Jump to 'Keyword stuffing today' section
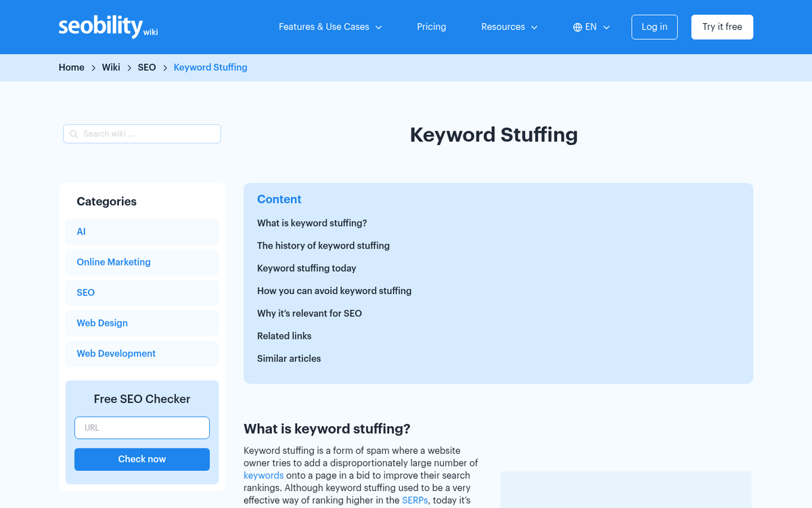Screen dimensions: 812x508 click(307, 268)
